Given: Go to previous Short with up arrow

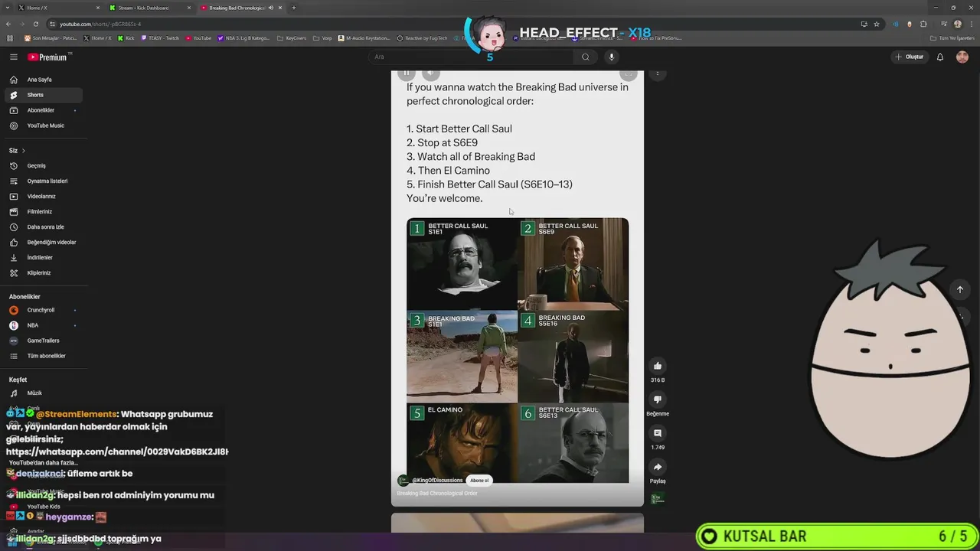Looking at the screenshot, I should pos(959,289).
